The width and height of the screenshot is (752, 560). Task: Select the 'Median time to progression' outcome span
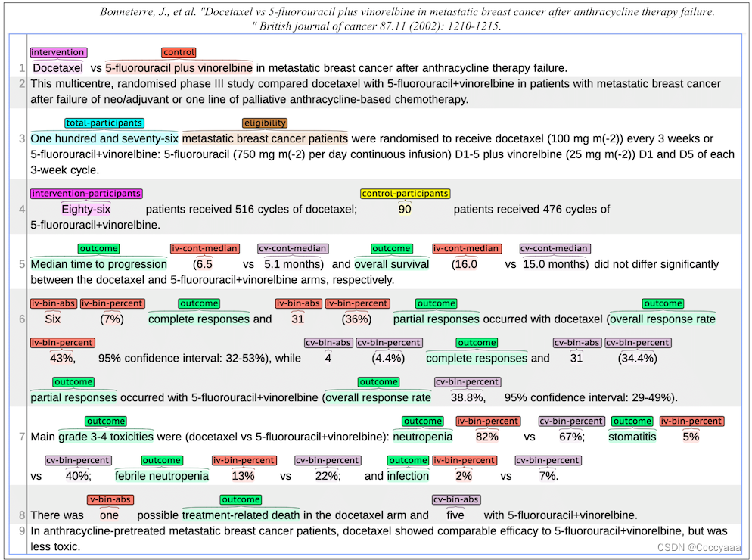(x=99, y=264)
